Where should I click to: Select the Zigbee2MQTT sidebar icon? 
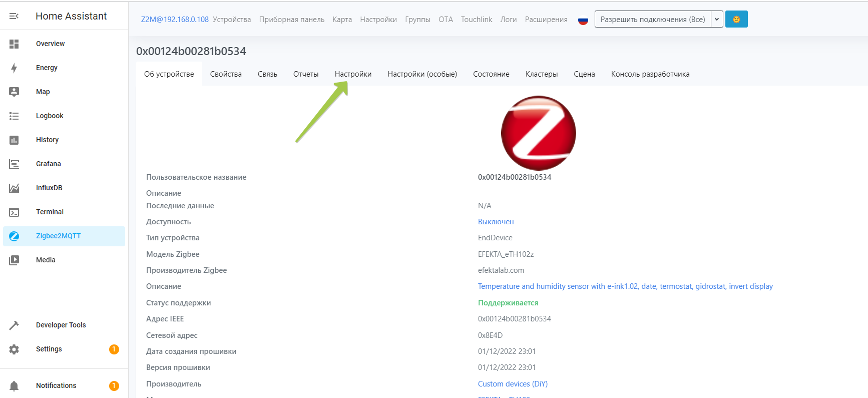pyautogui.click(x=14, y=236)
